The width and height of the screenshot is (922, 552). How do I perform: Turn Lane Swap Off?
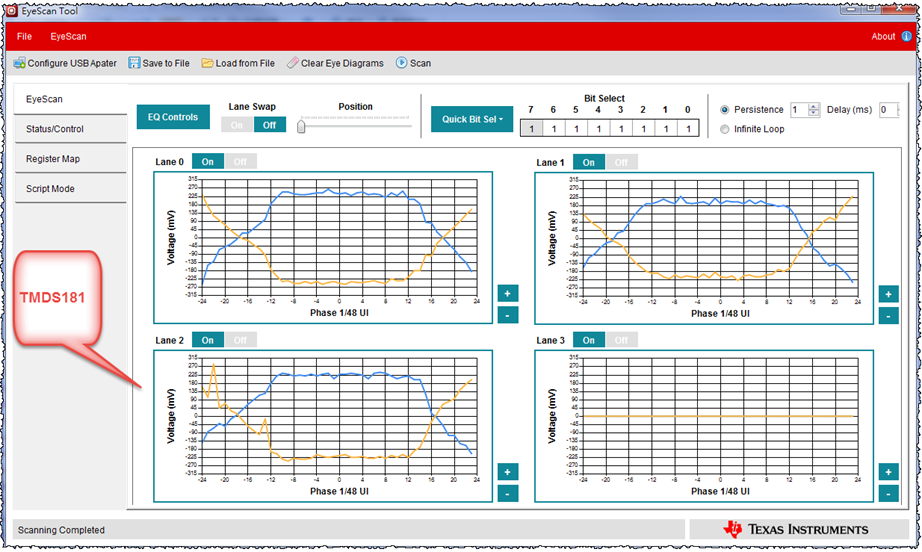[269, 125]
